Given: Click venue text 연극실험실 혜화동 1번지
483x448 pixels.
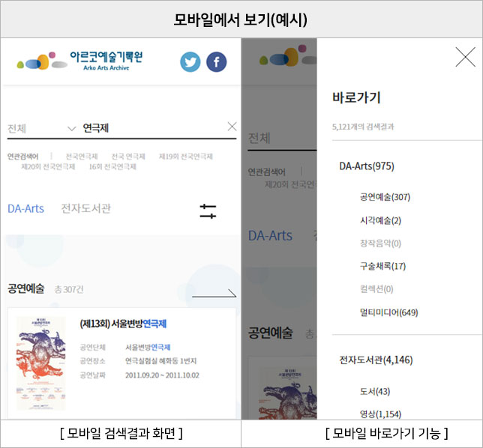Looking at the screenshot, I should coord(160,361).
